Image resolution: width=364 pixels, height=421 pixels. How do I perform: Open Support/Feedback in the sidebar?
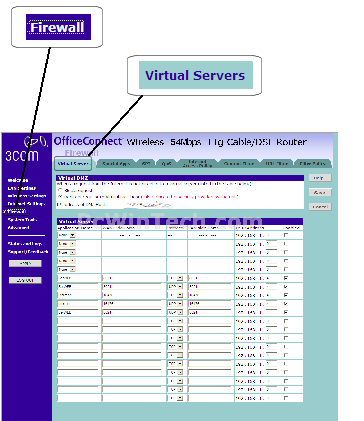tap(28, 252)
